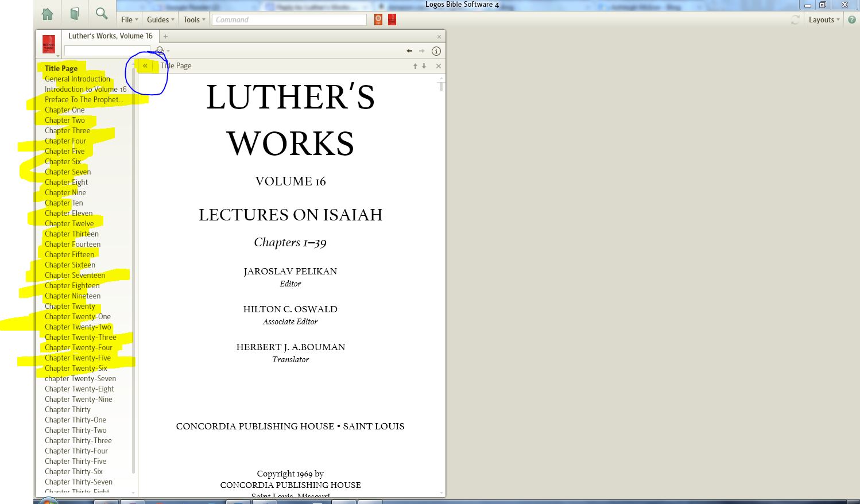
Task: Go back with the left arrow icon
Action: [409, 51]
